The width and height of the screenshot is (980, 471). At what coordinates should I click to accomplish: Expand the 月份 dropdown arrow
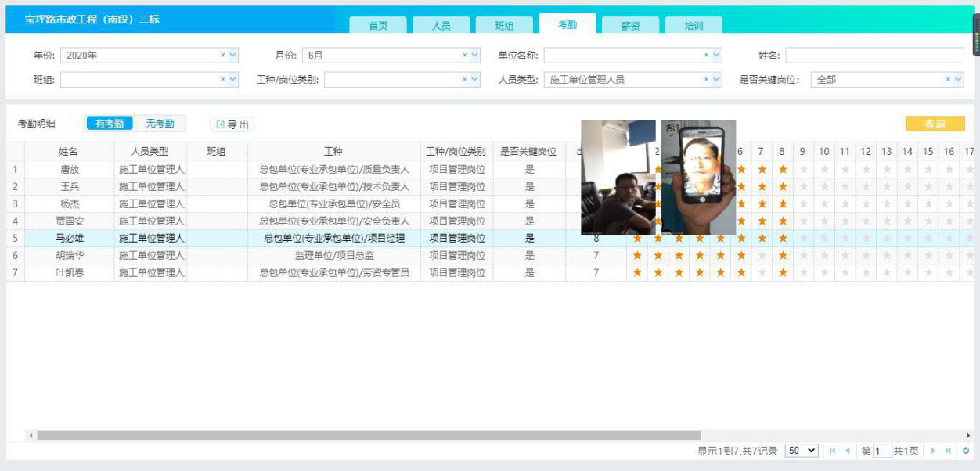pyautogui.click(x=474, y=56)
